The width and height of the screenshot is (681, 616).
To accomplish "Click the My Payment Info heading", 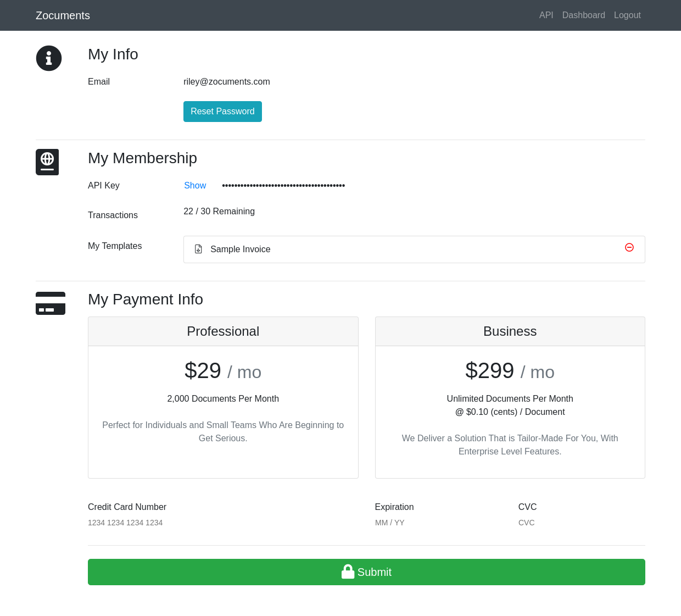I will click(x=146, y=299).
